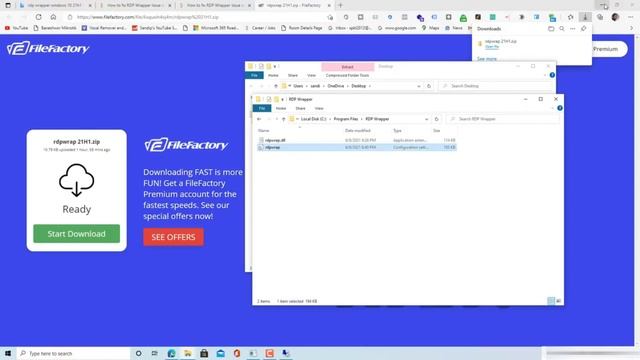Open more options in Downloads popup
The image size is (640, 360).
coord(573,29)
